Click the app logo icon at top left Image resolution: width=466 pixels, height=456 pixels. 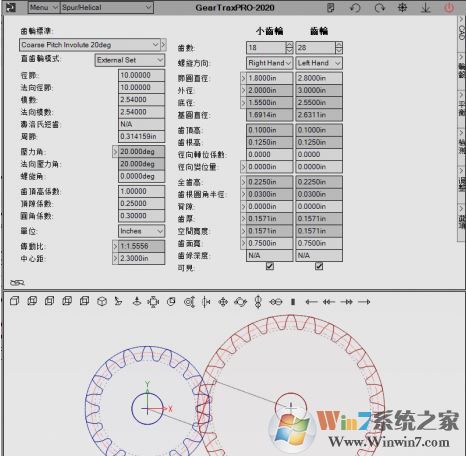pyautogui.click(x=11, y=7)
